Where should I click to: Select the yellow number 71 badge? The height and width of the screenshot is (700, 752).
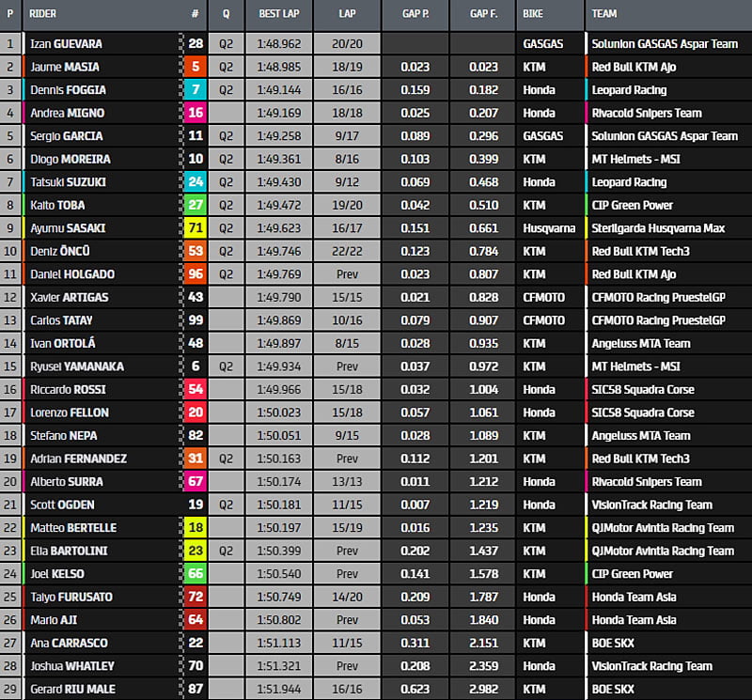pyautogui.click(x=196, y=228)
